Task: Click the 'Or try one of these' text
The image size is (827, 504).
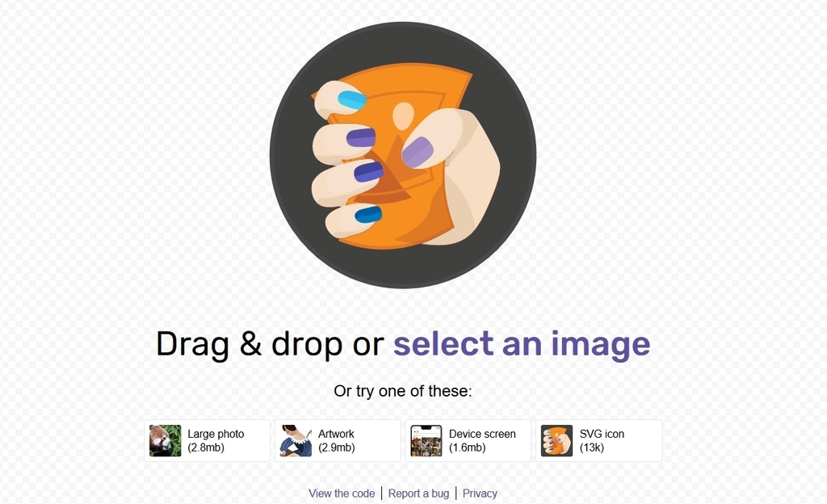Action: (403, 391)
